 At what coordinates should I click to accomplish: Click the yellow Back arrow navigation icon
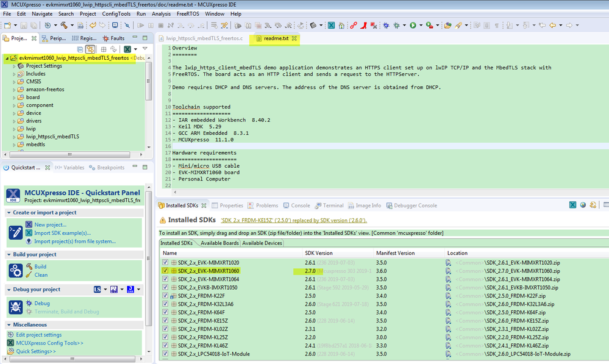(x=554, y=26)
